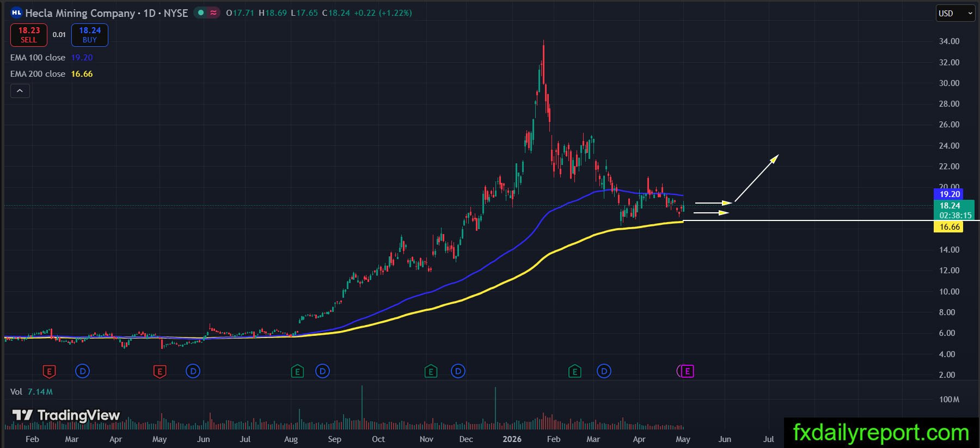This screenshot has width=980, height=448.
Task: Open the red earnings marker above May 2025
Action: point(160,372)
